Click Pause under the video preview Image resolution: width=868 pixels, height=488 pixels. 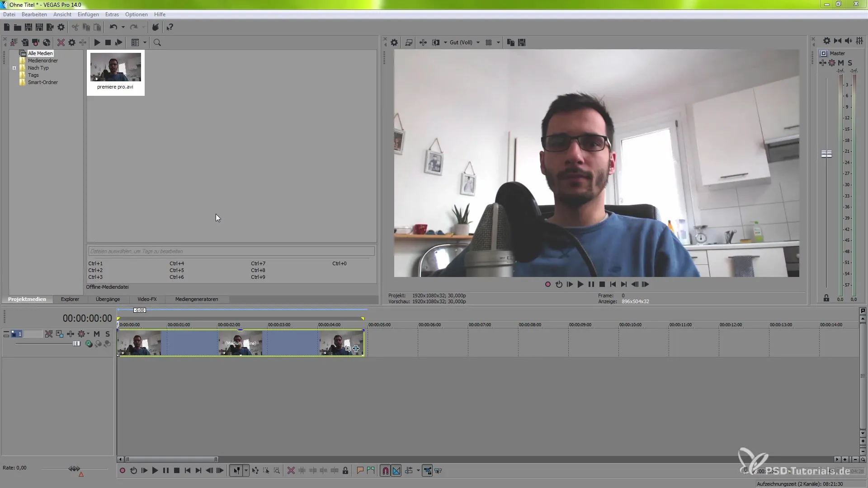tap(591, 285)
